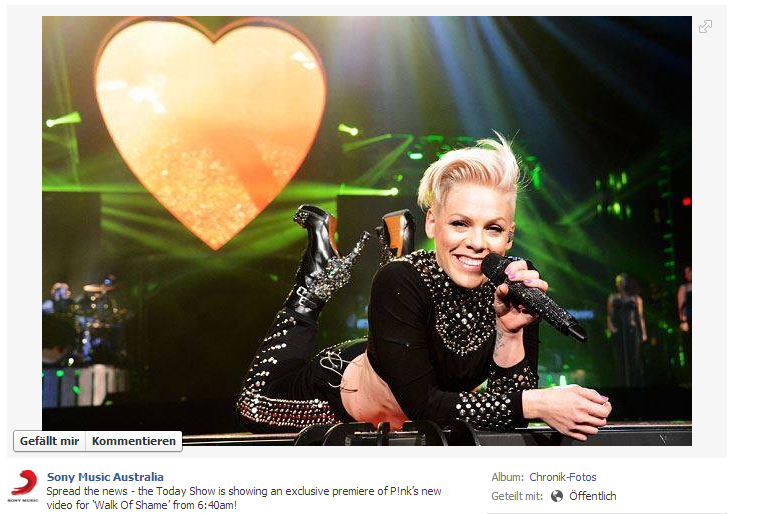Screen dimensions: 759x514
Task: Click the black microphone in the photo
Action: click(x=532, y=295)
